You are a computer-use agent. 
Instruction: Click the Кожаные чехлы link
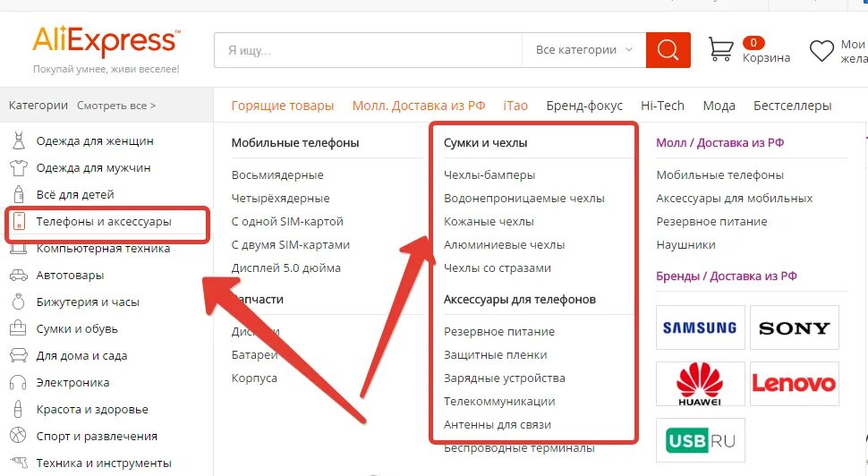click(489, 221)
